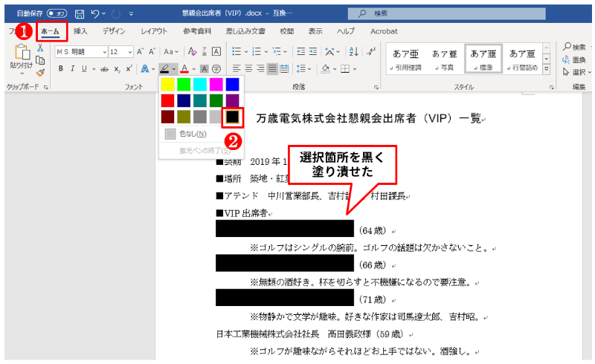Switch to the 挿入 ribbon tab
Viewport: 595px width, 364px height.
80,31
